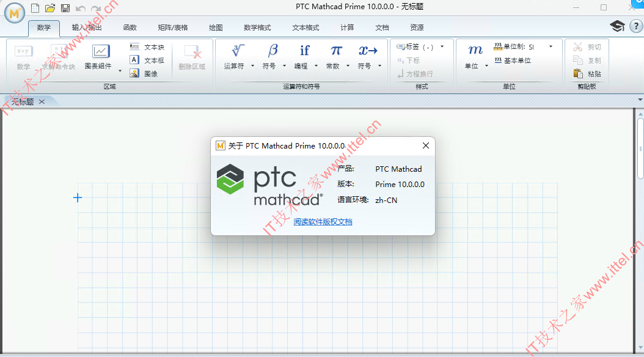Switch to 文本格式 ribbon tab
Viewport: 644px width, 357px height.
(306, 28)
